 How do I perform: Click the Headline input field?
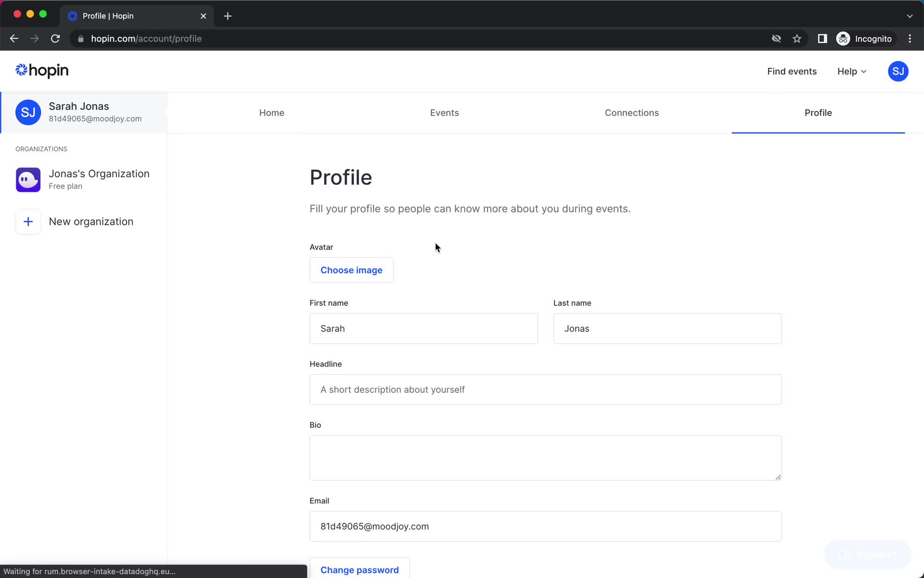coord(545,390)
